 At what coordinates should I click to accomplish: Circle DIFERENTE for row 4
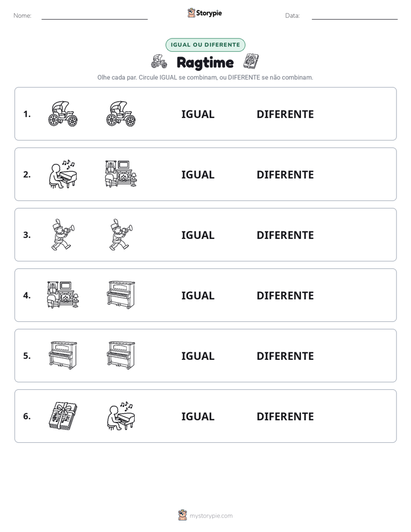pos(285,295)
